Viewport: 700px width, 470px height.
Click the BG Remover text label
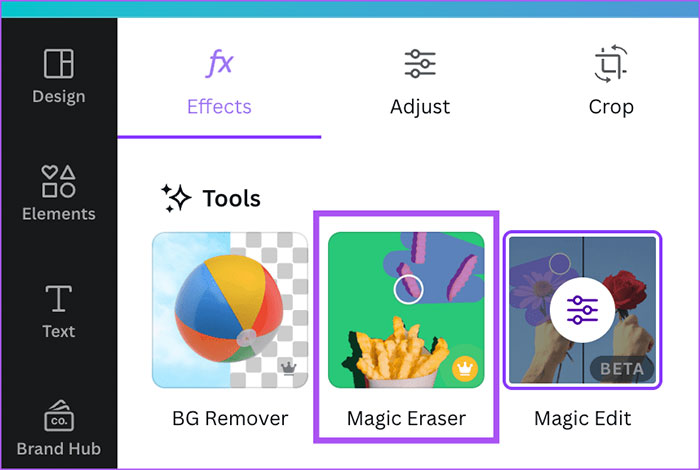coord(230,419)
